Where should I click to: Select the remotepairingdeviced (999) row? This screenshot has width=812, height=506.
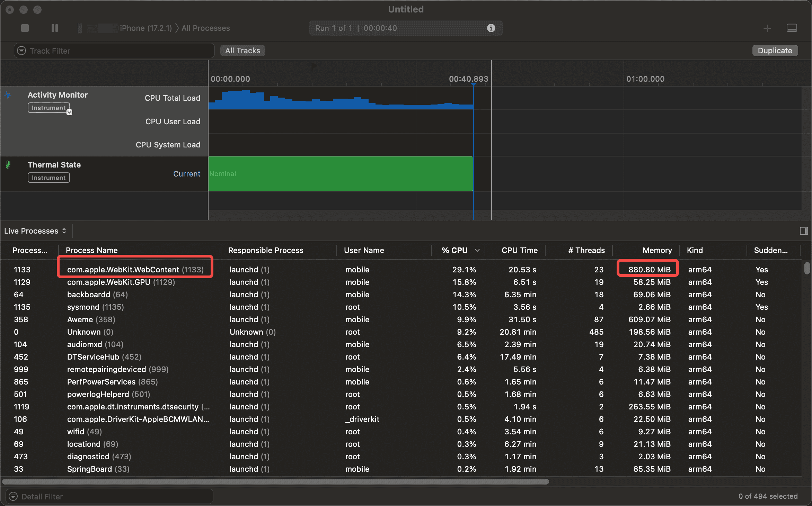click(401, 369)
